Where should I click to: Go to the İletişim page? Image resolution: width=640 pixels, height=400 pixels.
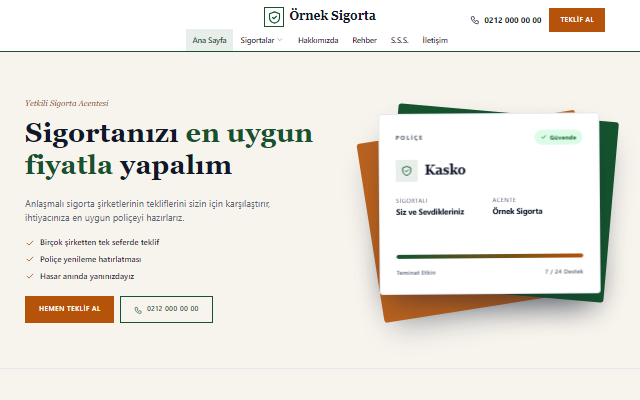pyautogui.click(x=435, y=40)
